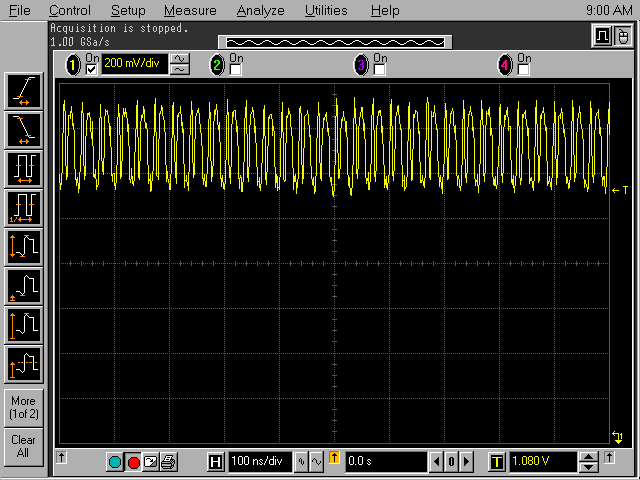Click the horizontal H setup icon
640x480 pixels.
(x=215, y=462)
